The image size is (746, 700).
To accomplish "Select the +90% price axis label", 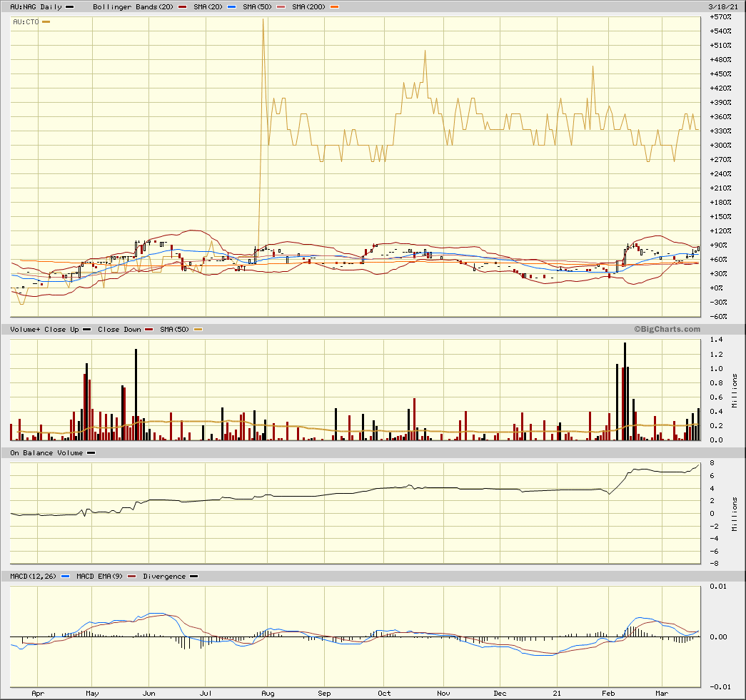I will 718,245.
